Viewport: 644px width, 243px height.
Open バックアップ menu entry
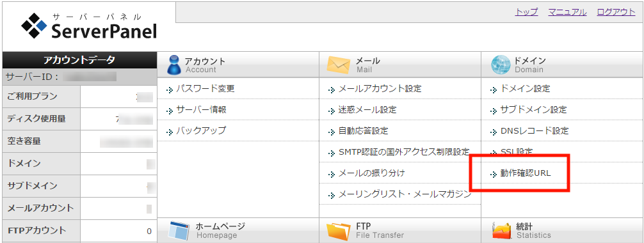click(201, 131)
